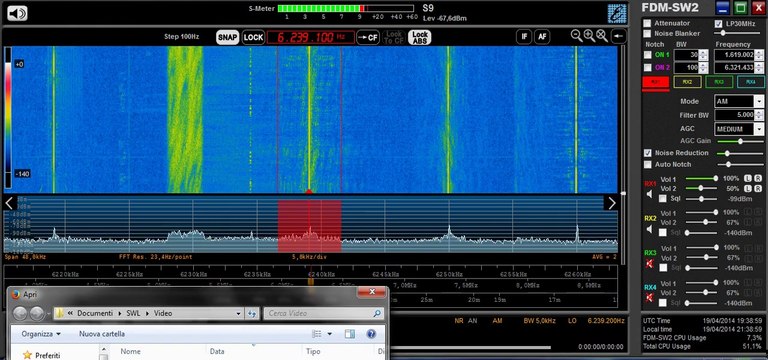
Task: Uncheck the LP30MHz checkbox
Action: 719,24
